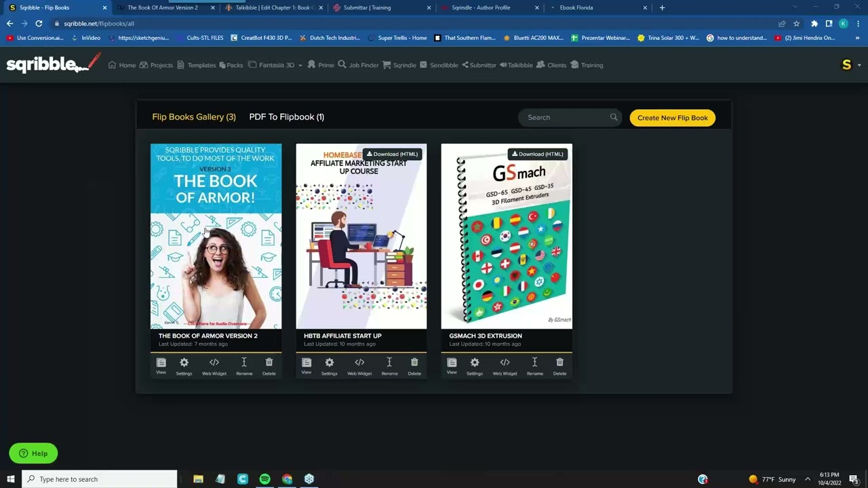Open the user account dropdown
This screenshot has width=868, height=488.
(x=850, y=65)
